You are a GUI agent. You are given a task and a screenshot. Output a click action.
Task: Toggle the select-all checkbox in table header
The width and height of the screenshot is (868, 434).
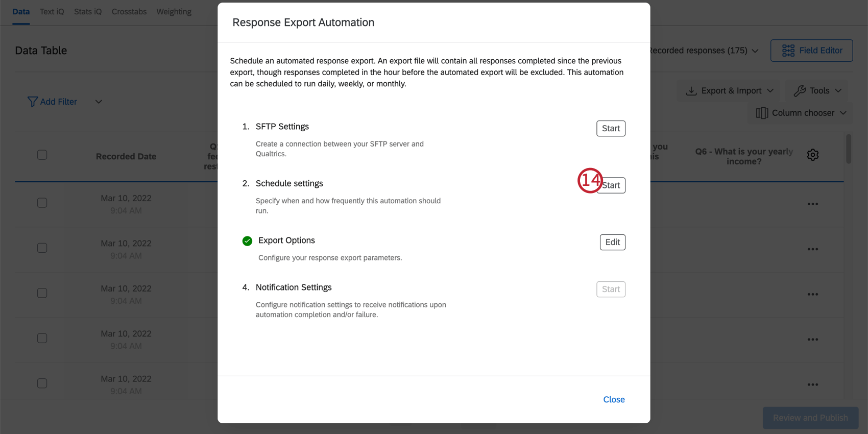point(42,155)
